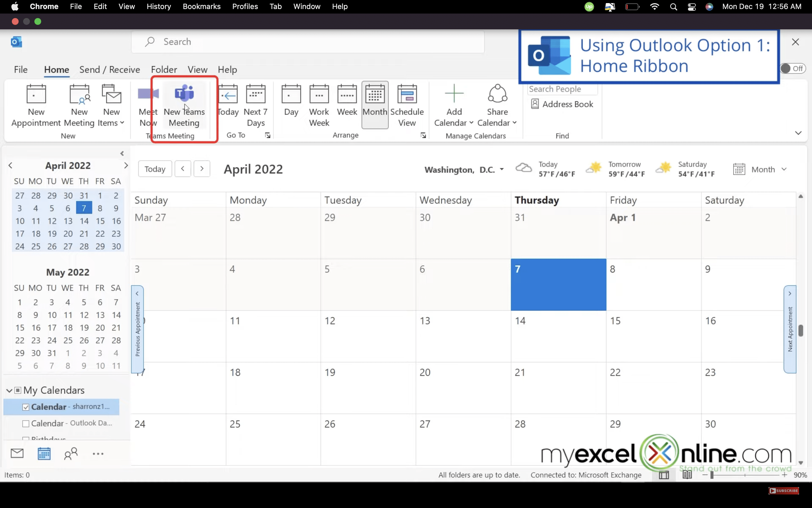Open the Folder tab
Screen dimensions: 812x508
164,69
